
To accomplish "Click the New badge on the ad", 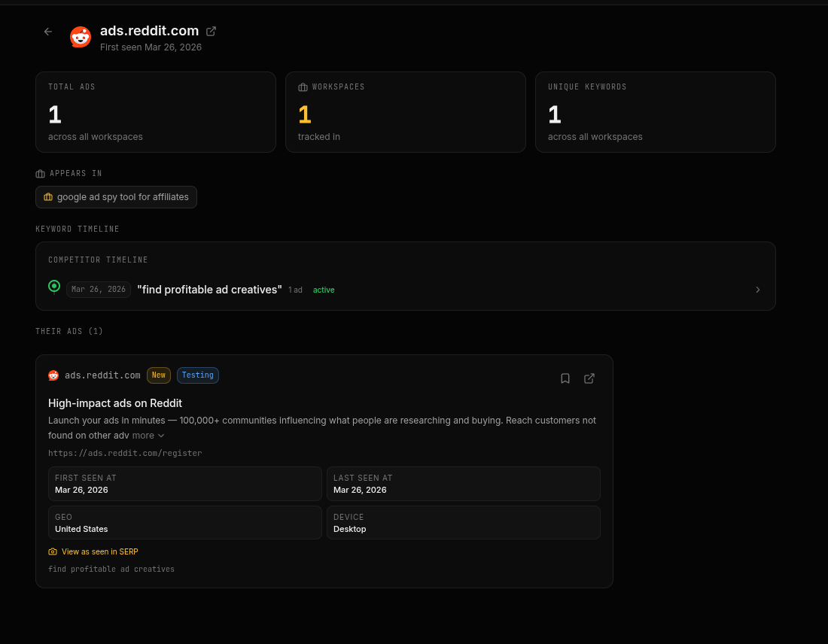I will point(158,375).
